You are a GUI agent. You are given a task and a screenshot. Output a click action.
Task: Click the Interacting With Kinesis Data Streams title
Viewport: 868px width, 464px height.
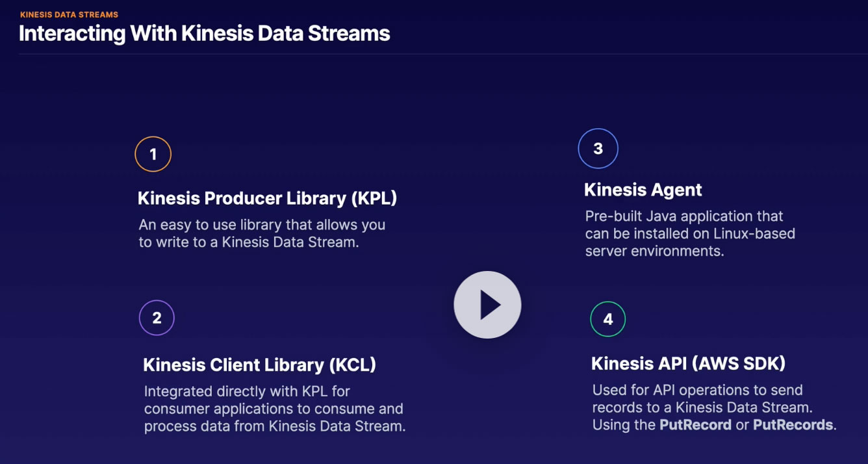(204, 33)
